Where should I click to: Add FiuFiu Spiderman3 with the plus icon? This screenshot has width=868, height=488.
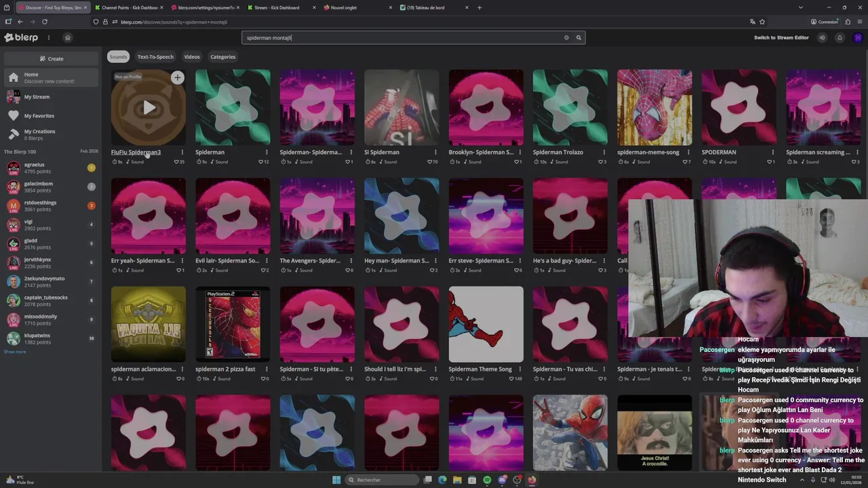(x=177, y=77)
